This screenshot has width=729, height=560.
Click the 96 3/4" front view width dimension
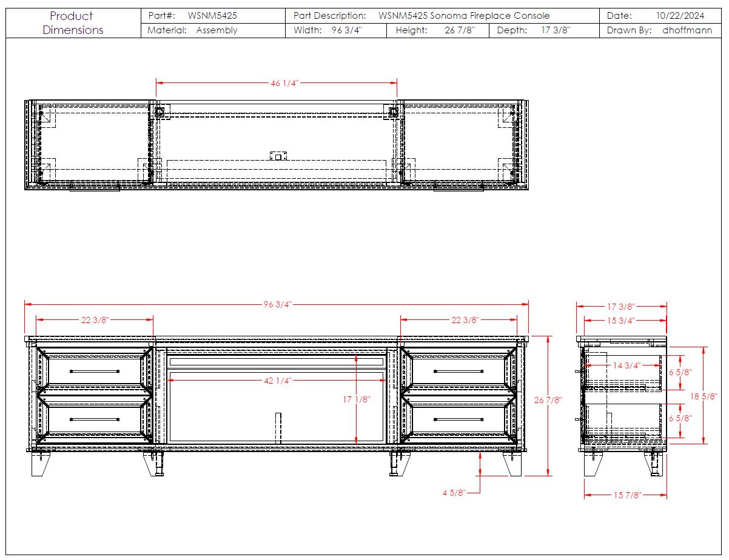(277, 304)
